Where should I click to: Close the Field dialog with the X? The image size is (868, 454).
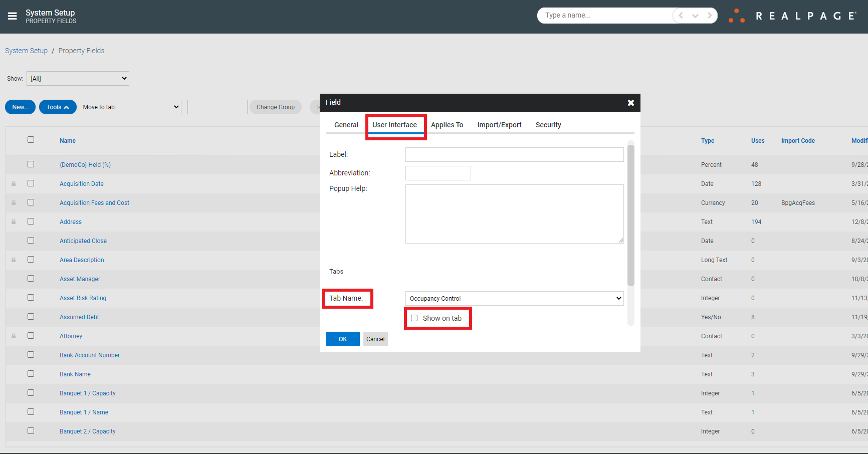point(630,102)
